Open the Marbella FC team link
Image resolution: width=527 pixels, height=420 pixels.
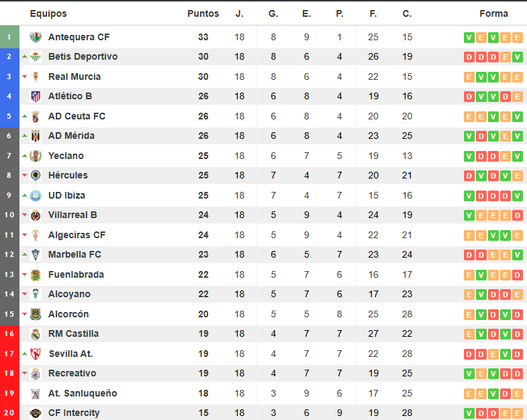(x=75, y=254)
